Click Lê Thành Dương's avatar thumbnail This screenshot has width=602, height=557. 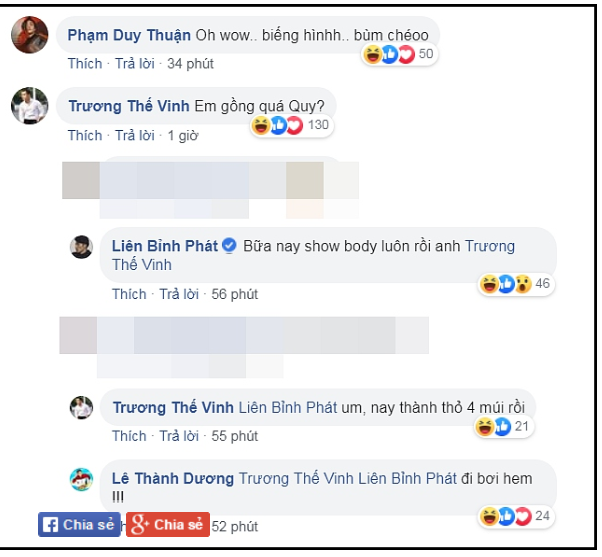point(81,479)
